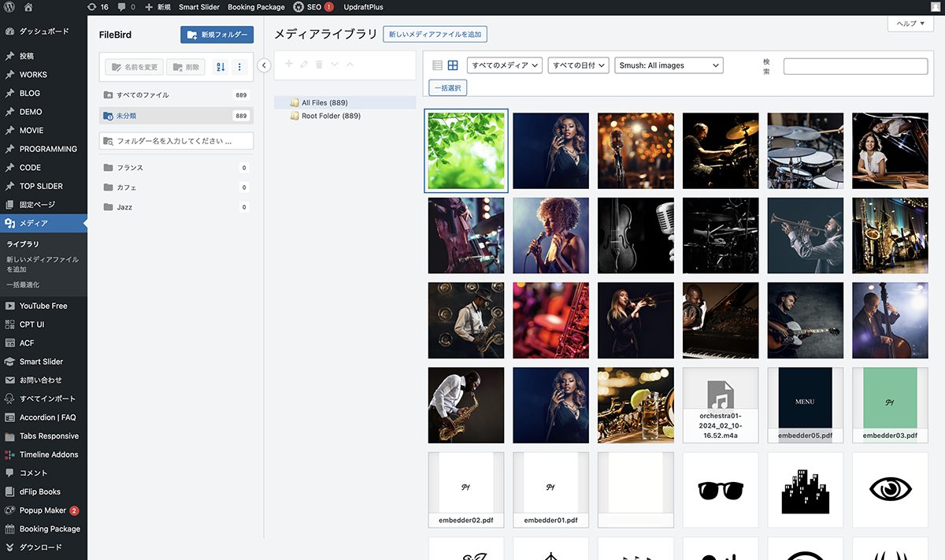Click the FileBird sort A-Z icon
Screen dimensions: 945x560
[220, 67]
